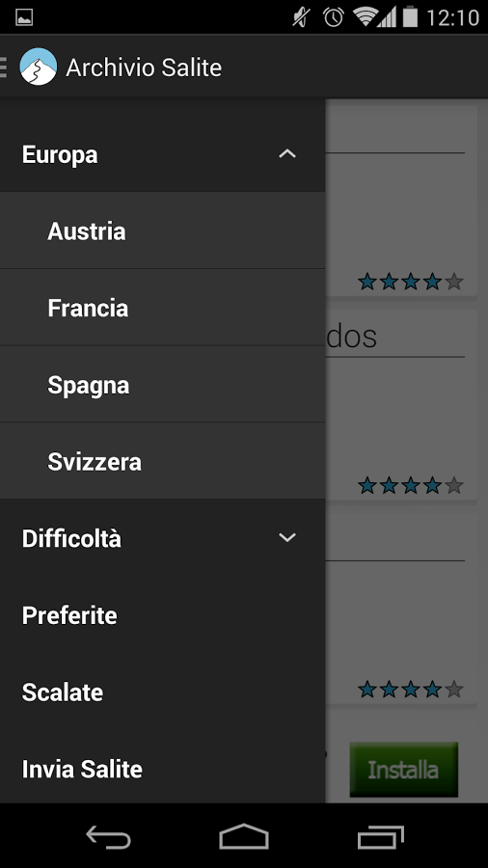Open the Invia Salite menu item

coord(163,769)
